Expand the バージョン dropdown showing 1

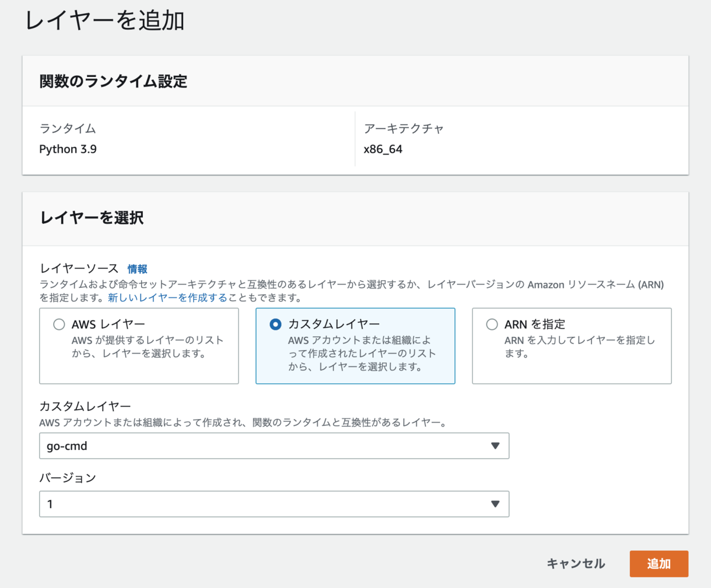click(x=274, y=504)
